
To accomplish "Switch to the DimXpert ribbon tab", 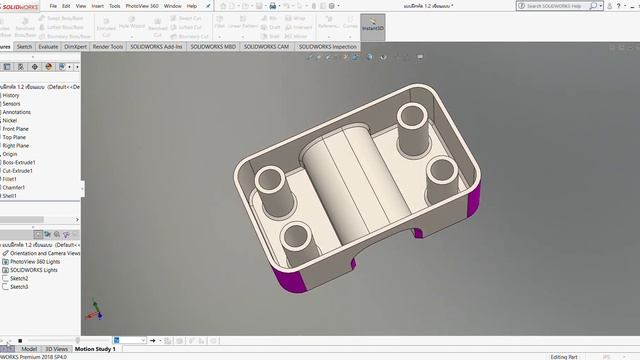I will tap(76, 47).
